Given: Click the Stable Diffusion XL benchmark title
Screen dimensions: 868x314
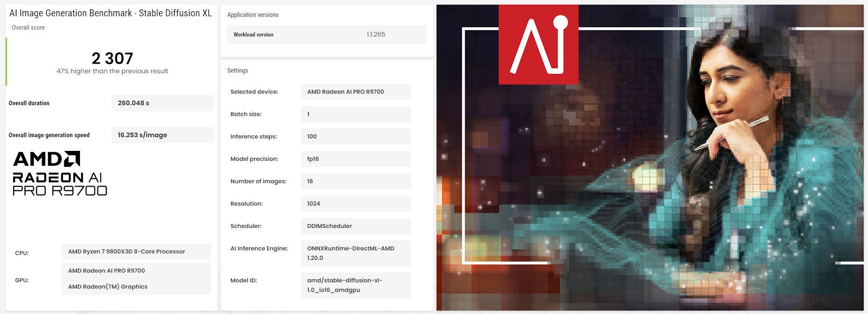Looking at the screenshot, I should (x=111, y=13).
